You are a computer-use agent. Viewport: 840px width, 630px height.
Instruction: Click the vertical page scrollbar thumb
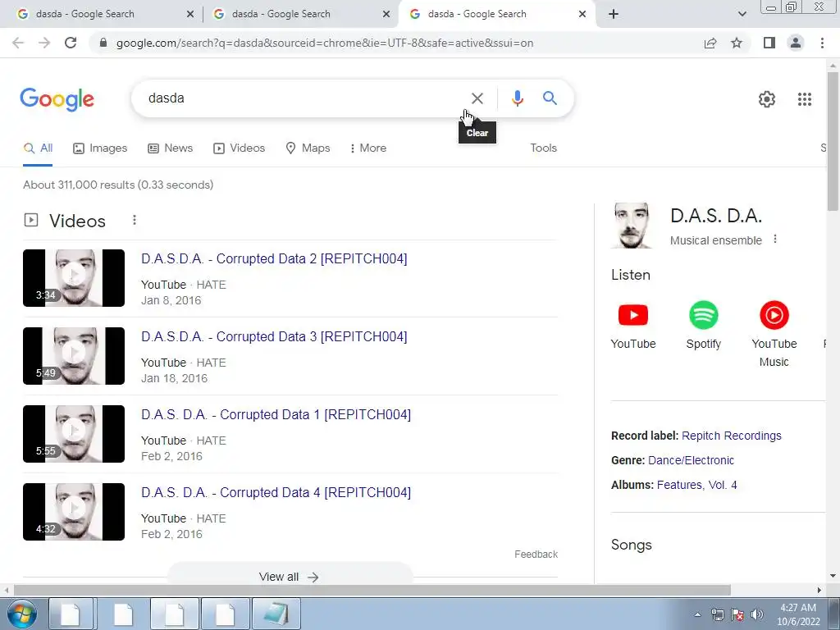coord(833,141)
